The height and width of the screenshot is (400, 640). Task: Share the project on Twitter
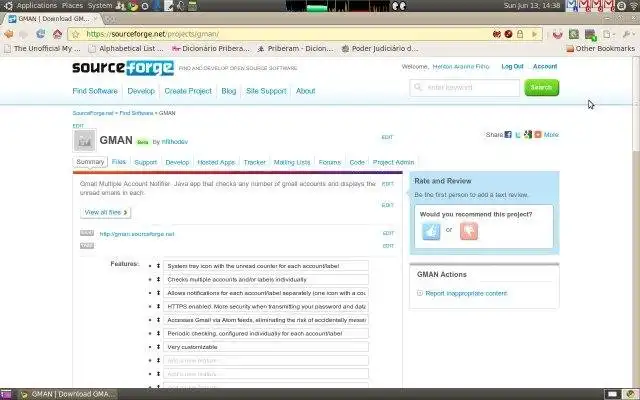[518, 135]
